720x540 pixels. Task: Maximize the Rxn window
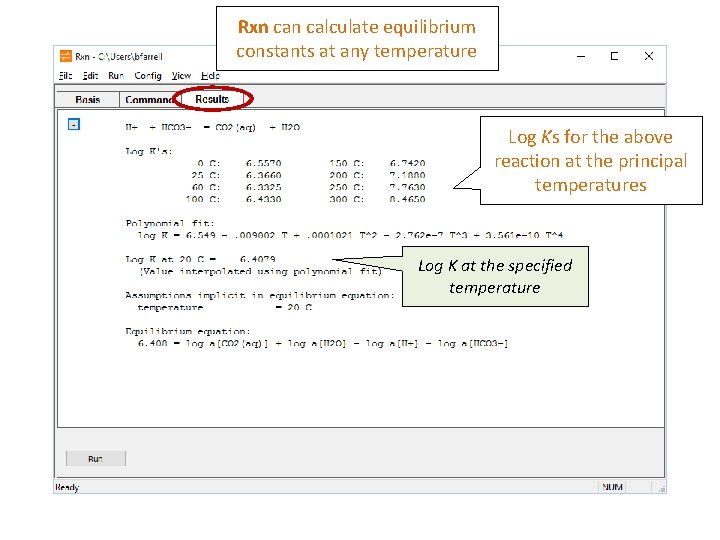point(614,56)
